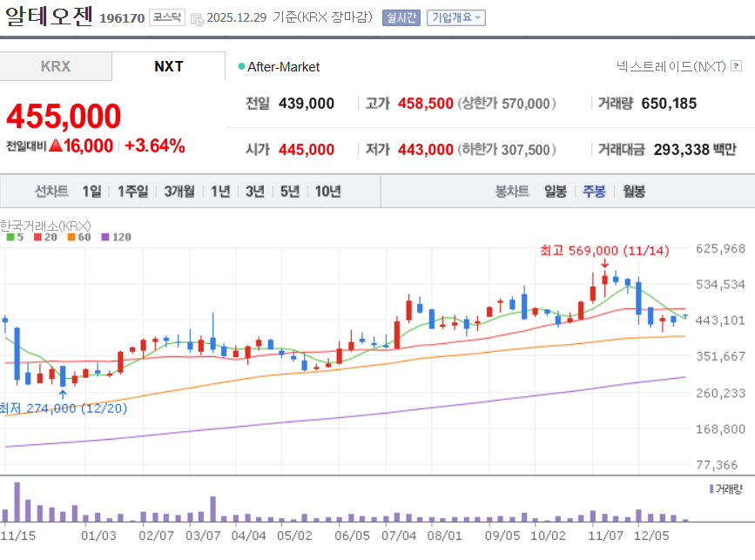Click the 거래량 value 650,185

coord(669,104)
